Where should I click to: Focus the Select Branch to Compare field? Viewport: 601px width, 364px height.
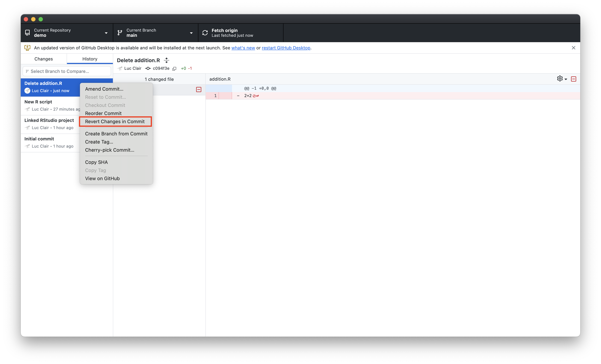pyautogui.click(x=67, y=71)
